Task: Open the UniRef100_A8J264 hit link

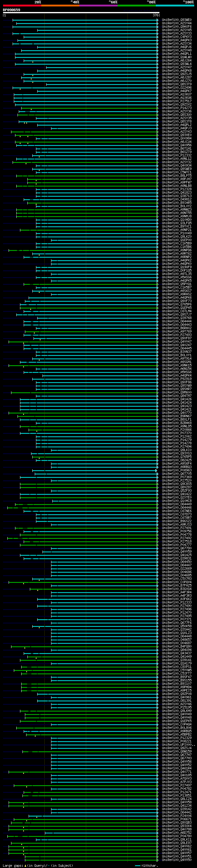Action: coord(177,61)
